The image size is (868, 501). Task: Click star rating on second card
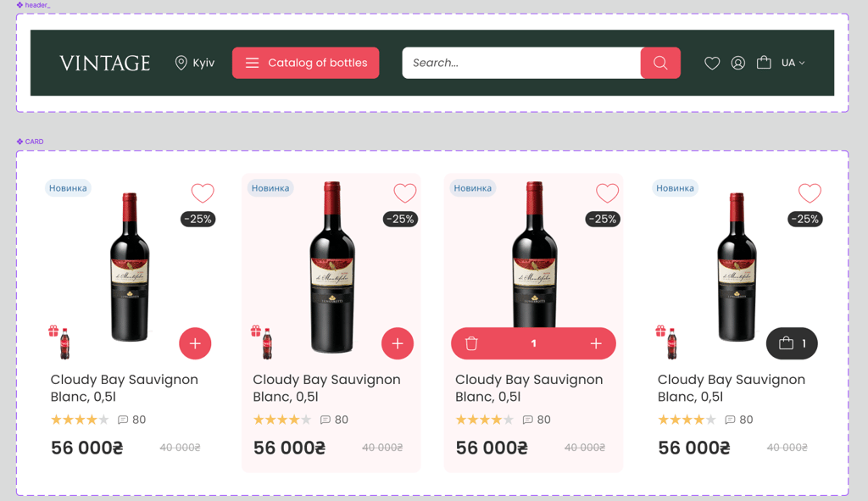point(282,420)
